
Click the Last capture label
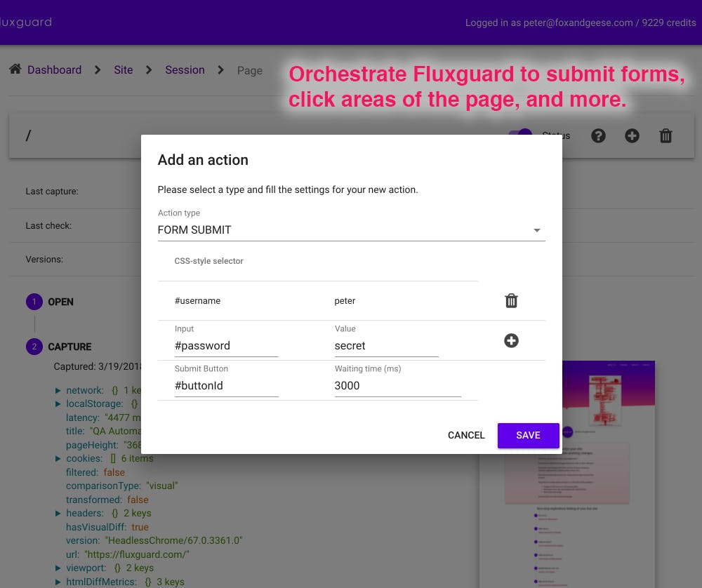(x=52, y=192)
